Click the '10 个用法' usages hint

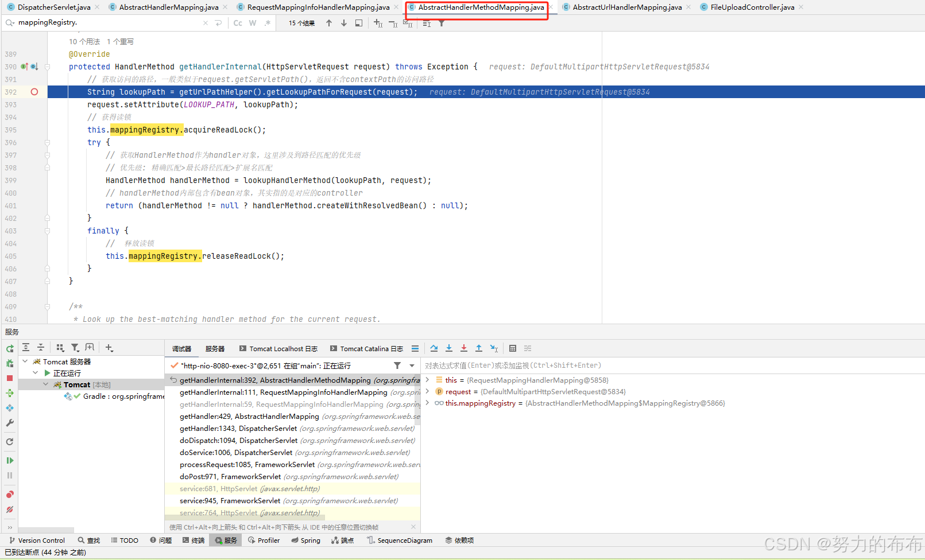click(x=84, y=42)
